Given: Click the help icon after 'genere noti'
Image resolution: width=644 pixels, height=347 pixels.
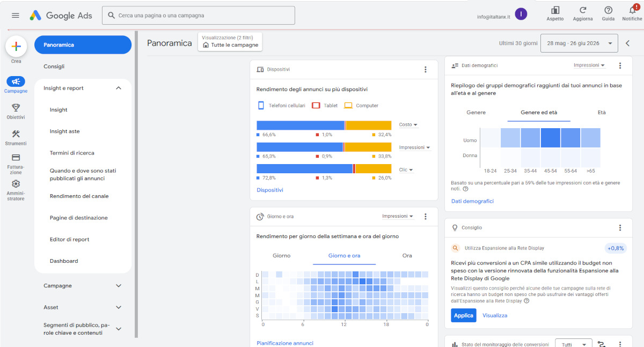Looking at the screenshot, I should [x=465, y=189].
